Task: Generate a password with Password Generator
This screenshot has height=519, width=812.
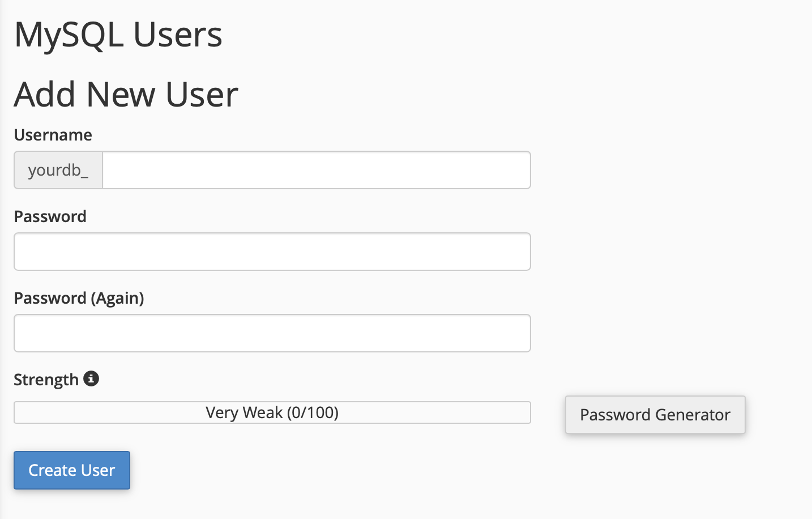Action: 655,415
